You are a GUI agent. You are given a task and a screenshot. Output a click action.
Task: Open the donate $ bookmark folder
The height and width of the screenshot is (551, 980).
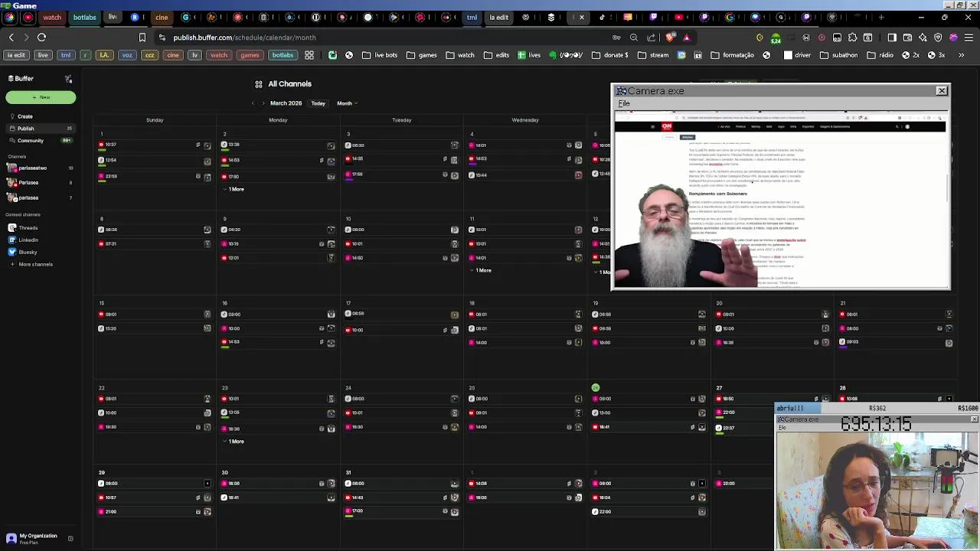tap(609, 55)
